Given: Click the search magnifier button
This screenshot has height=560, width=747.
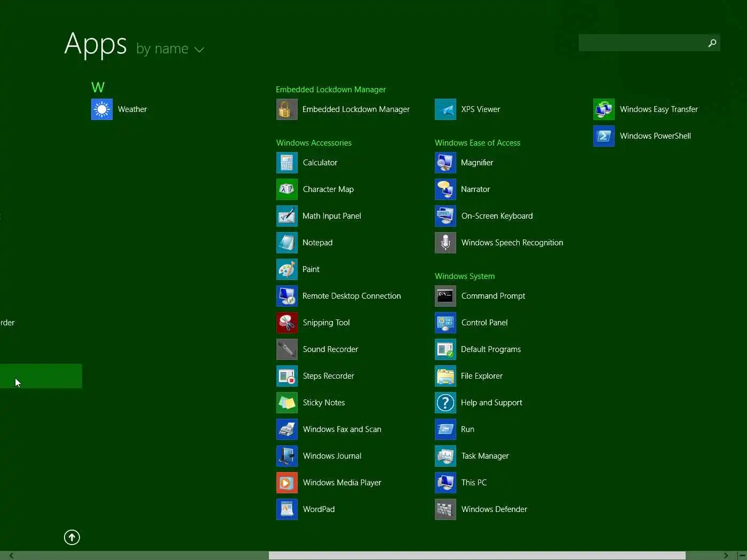Looking at the screenshot, I should pos(712,43).
